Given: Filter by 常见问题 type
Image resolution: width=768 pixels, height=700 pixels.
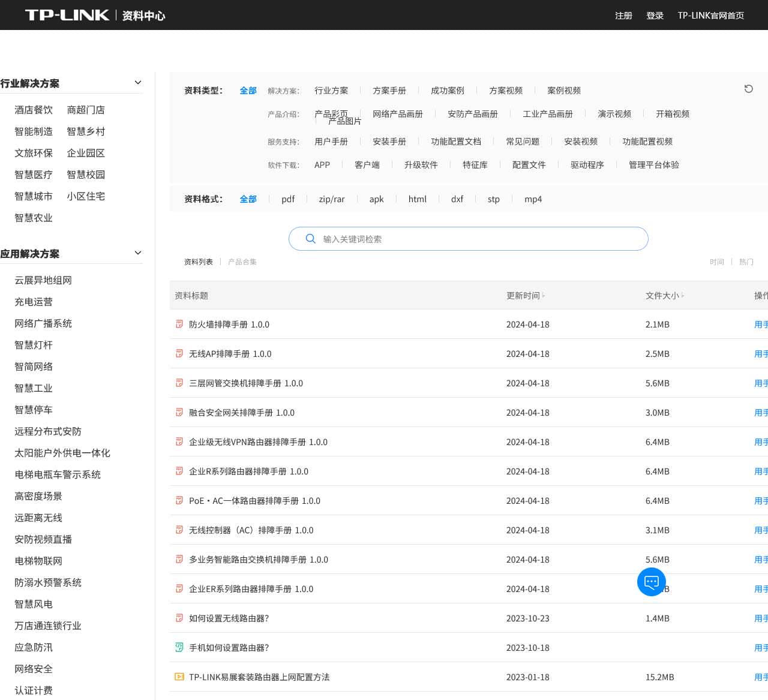Looking at the screenshot, I should pos(523,142).
